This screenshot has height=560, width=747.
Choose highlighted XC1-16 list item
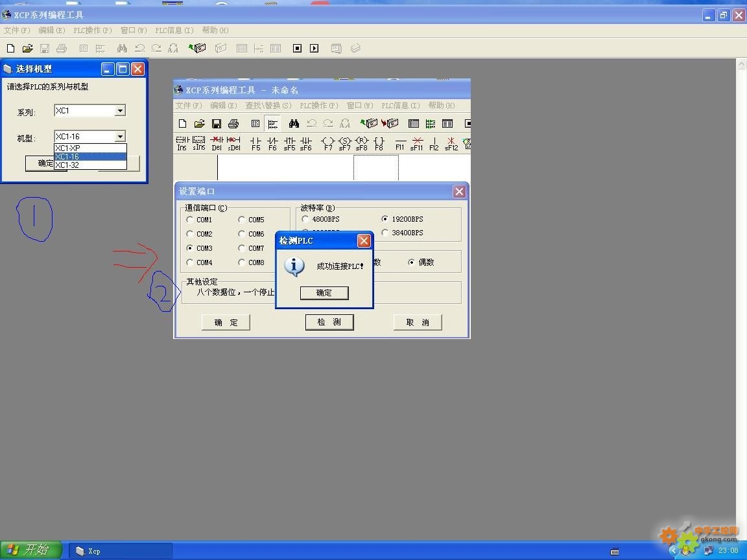click(91, 157)
